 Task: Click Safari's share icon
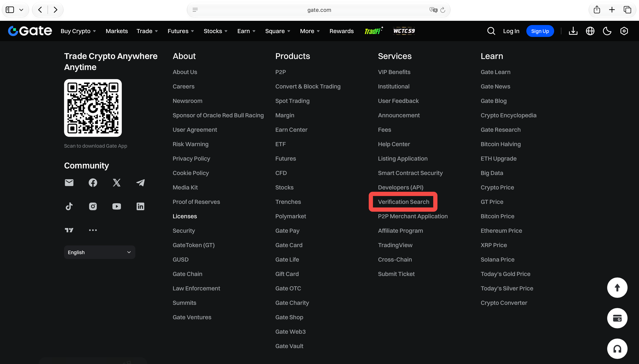pos(597,10)
